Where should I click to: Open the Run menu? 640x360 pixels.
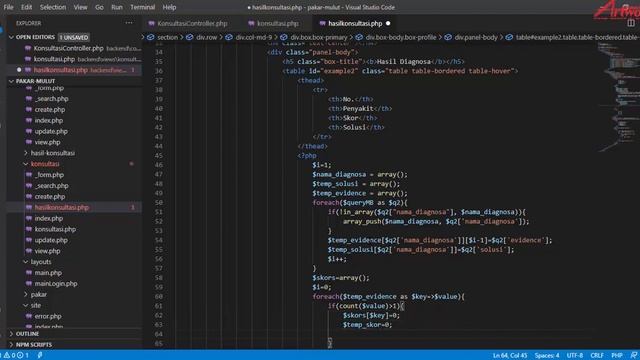click(x=117, y=7)
